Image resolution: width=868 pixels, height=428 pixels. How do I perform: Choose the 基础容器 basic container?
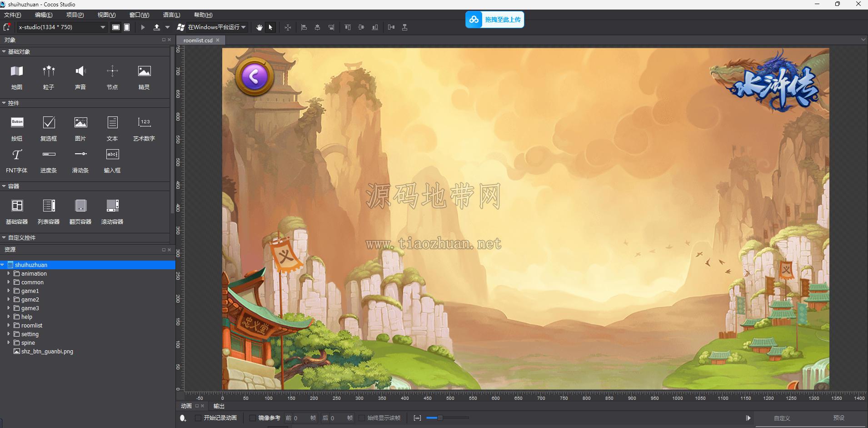[x=17, y=211]
